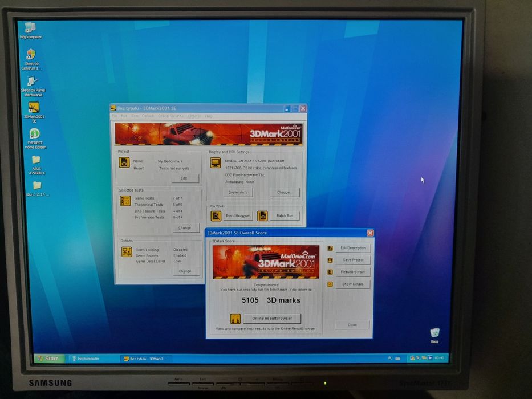The height and width of the screenshot is (399, 532).
Task: Click the 'Game Tests' row label
Action: point(144,198)
